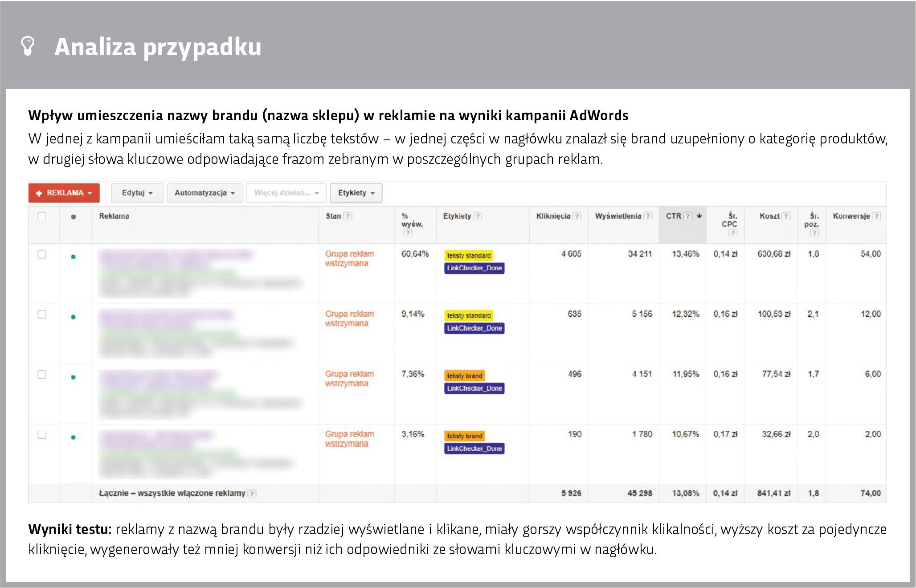This screenshot has height=588, width=916.
Task: Click the 34 211 impressions value
Action: coord(640,254)
